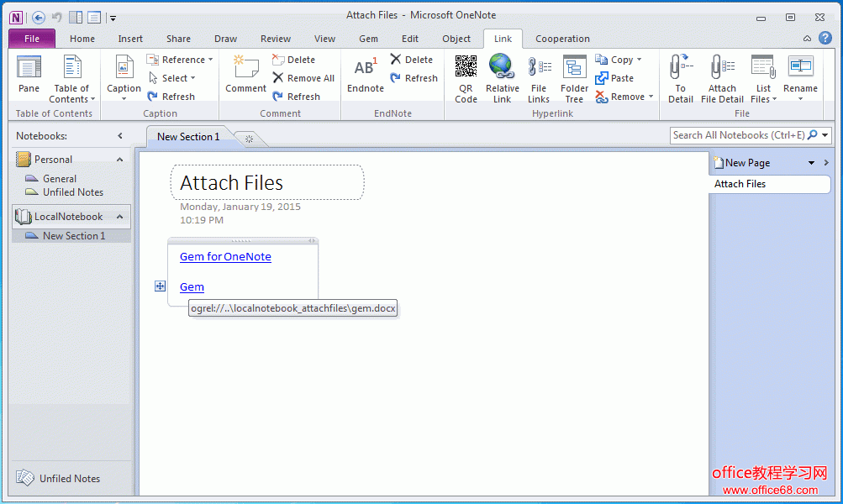The height and width of the screenshot is (504, 843).
Task: Select the Attach File Detail paperclip icon
Action: coord(722,67)
